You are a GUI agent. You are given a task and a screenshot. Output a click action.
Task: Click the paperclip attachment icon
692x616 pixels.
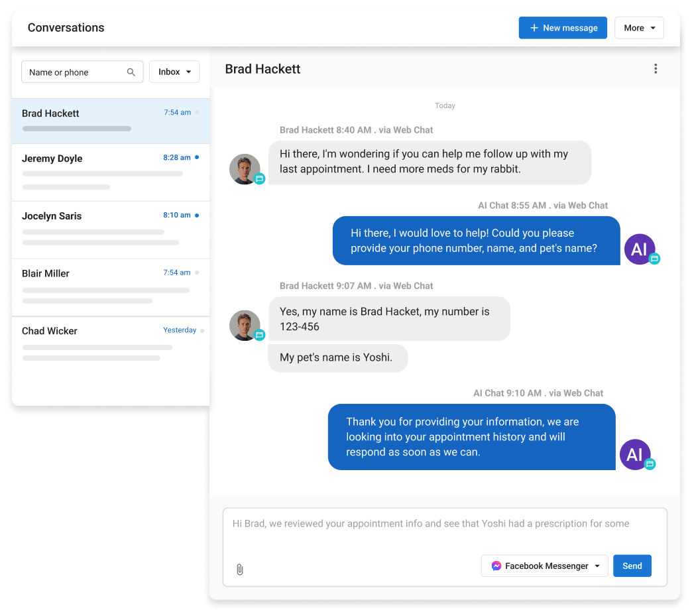(240, 569)
